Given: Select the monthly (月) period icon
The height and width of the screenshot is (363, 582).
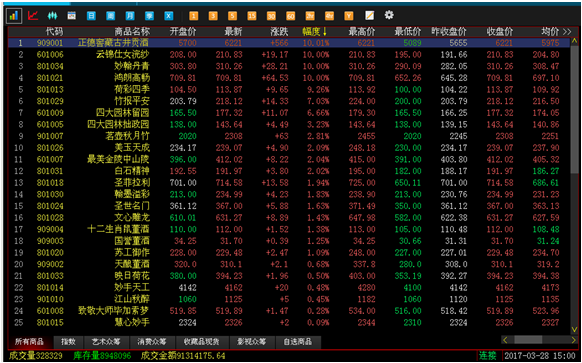Looking at the screenshot, I should tap(130, 16).
